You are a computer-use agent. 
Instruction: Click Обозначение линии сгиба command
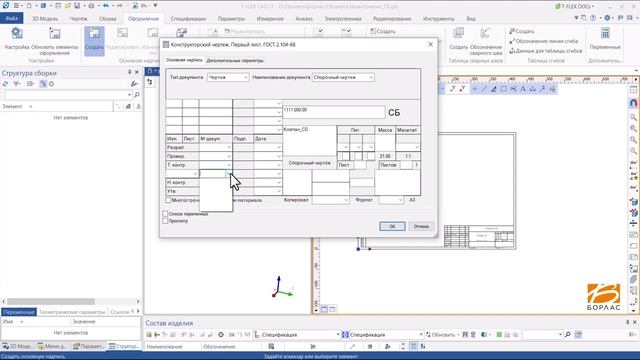(x=544, y=41)
